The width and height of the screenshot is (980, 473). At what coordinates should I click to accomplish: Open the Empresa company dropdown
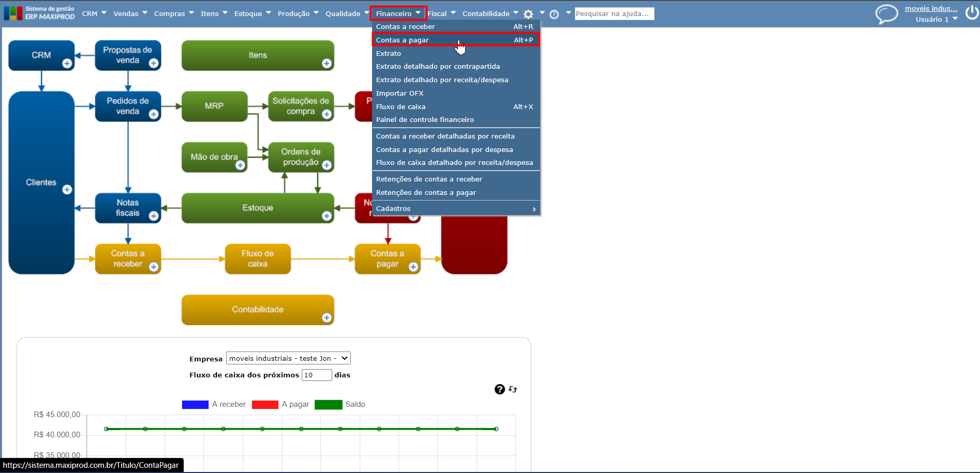point(288,358)
